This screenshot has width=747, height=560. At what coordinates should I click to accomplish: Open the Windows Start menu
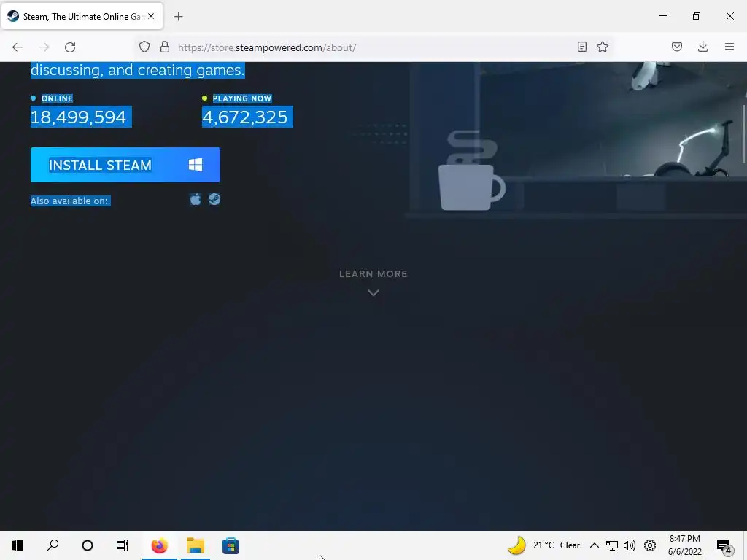(x=18, y=545)
